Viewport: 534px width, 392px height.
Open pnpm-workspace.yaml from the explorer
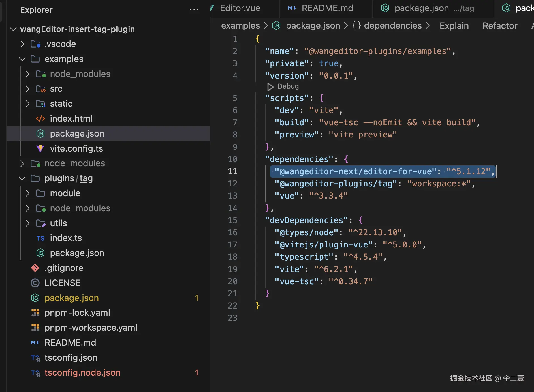point(91,328)
